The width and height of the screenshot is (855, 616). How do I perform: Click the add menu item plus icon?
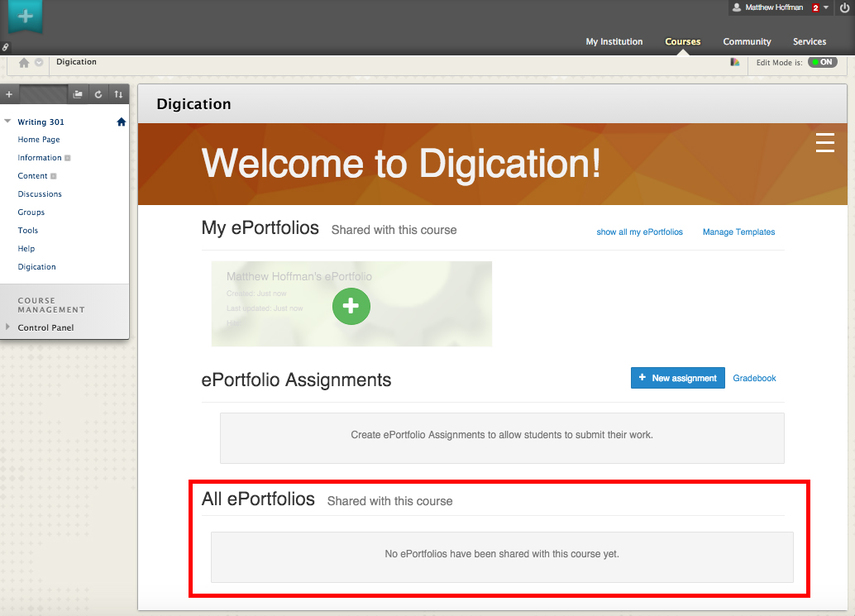point(9,94)
